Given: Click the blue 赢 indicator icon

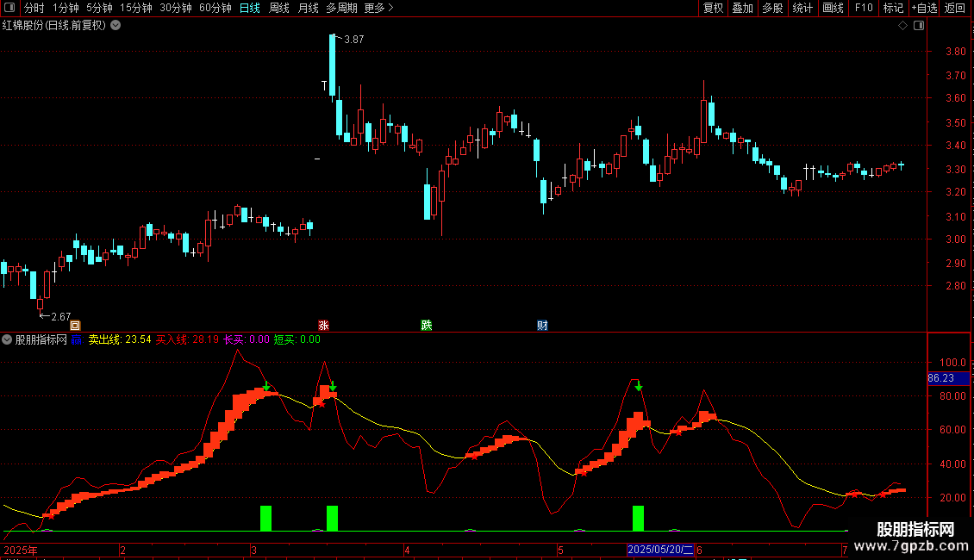Looking at the screenshot, I should click(x=77, y=339).
